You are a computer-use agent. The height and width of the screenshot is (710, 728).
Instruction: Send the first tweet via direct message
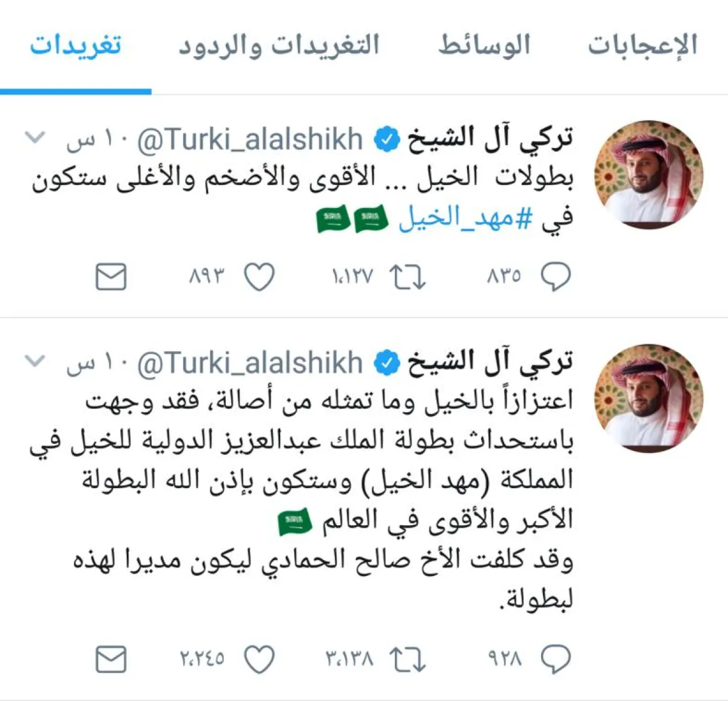111,277
